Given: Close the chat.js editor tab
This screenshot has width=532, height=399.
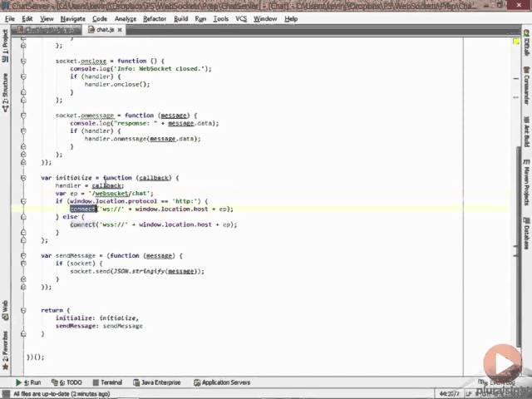Looking at the screenshot, I should coord(120,30).
